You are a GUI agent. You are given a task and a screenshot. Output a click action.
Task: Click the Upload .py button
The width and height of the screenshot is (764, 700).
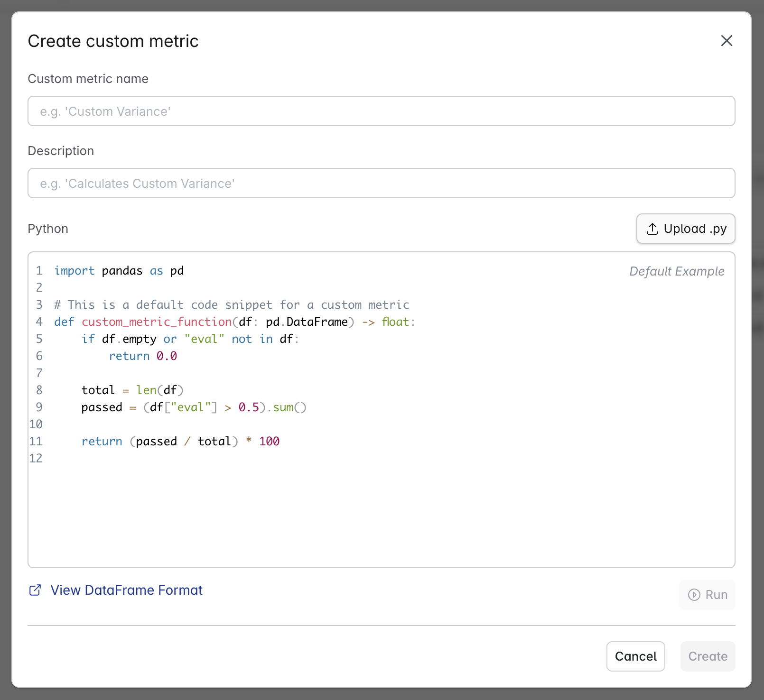coord(686,229)
